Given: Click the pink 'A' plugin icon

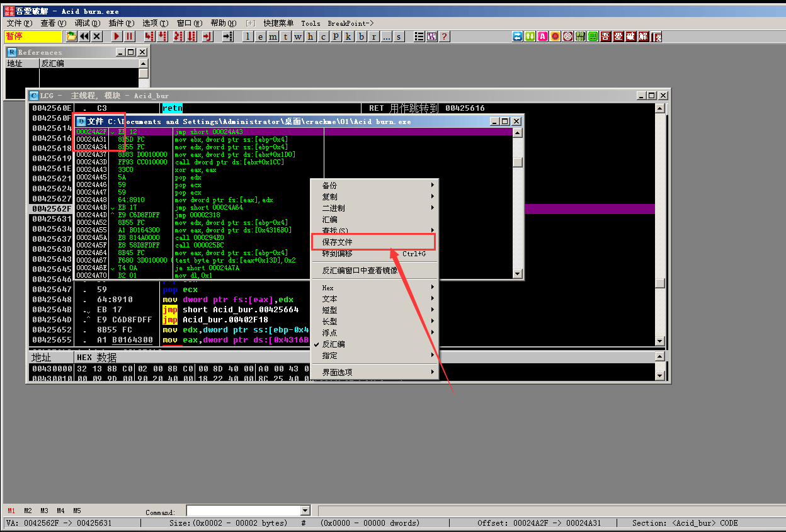Looking at the screenshot, I should click(x=543, y=37).
